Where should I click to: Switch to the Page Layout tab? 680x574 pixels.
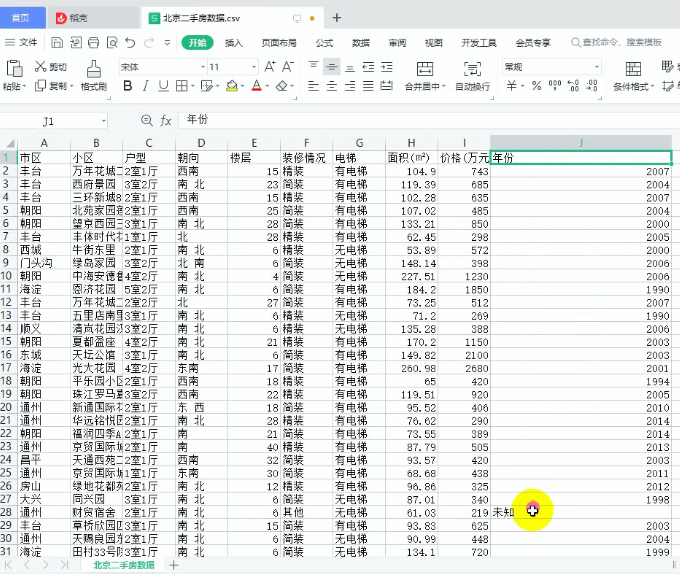coord(279,43)
